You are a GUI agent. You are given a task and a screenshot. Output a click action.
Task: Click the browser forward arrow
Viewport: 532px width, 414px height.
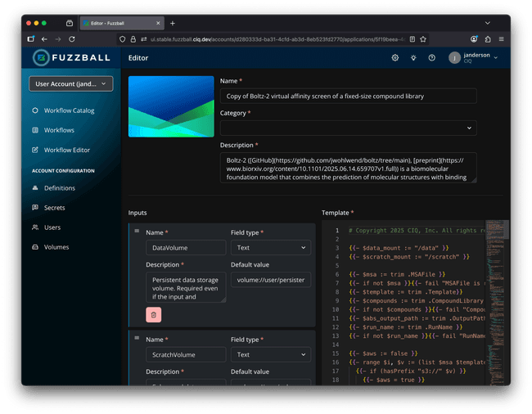coord(58,39)
